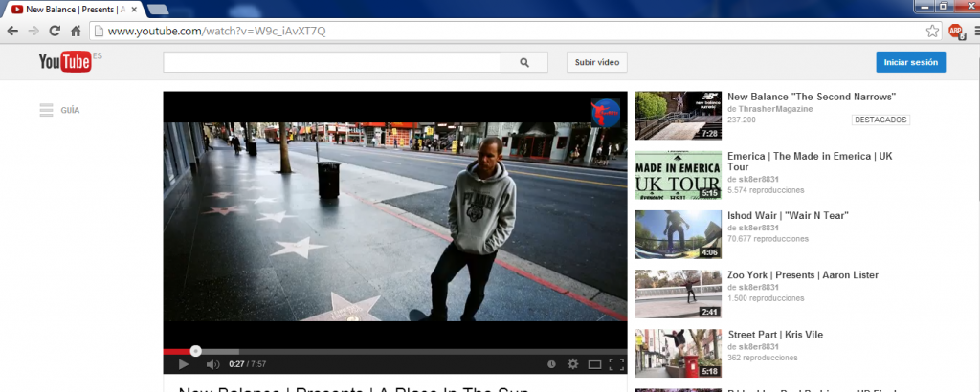Screen dimensions: 980x392
Task: Click sk8er8831 channel under Ishod Wair
Action: [758, 228]
